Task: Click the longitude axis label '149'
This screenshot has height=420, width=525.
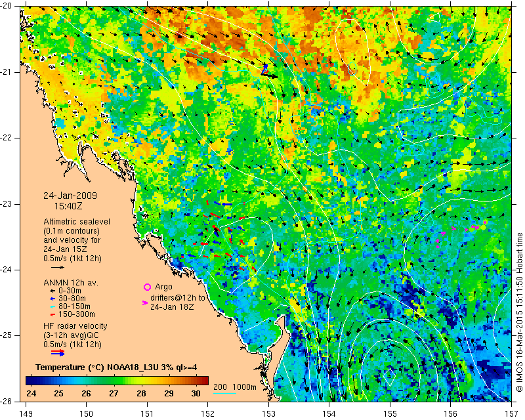Action: 26,414
